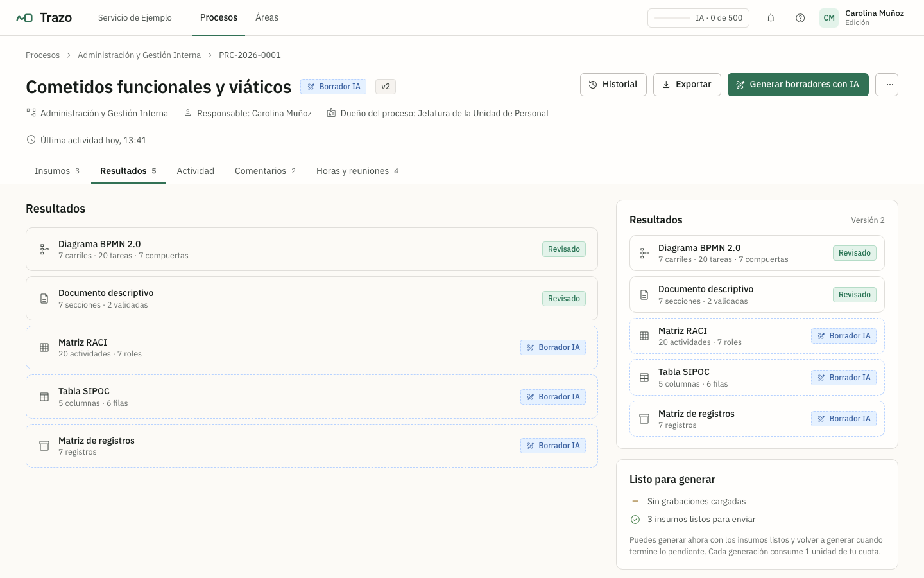Go to Áreas in top navigation
This screenshot has width=924, height=578.
[x=267, y=18]
